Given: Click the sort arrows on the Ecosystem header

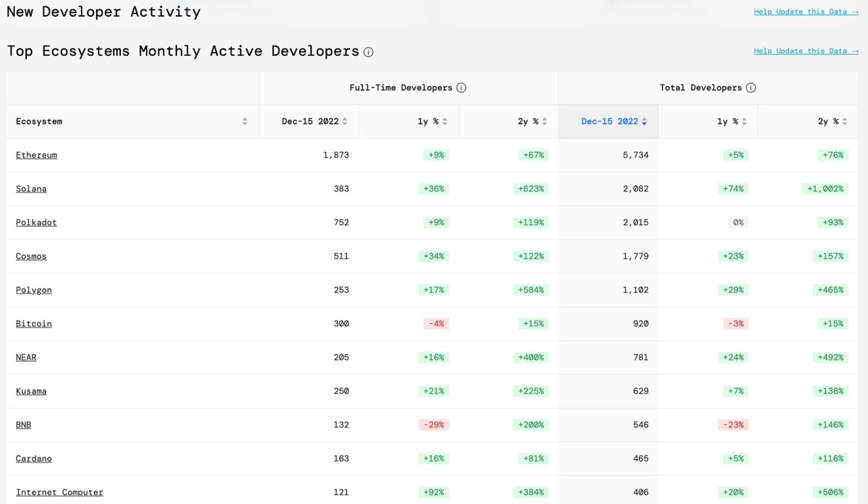Looking at the screenshot, I should coord(244,121).
